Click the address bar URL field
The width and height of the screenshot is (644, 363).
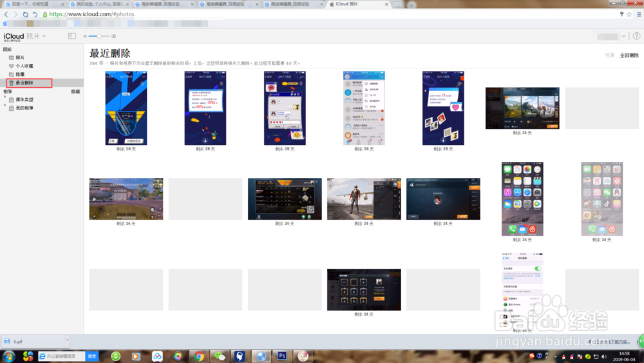click(x=328, y=14)
